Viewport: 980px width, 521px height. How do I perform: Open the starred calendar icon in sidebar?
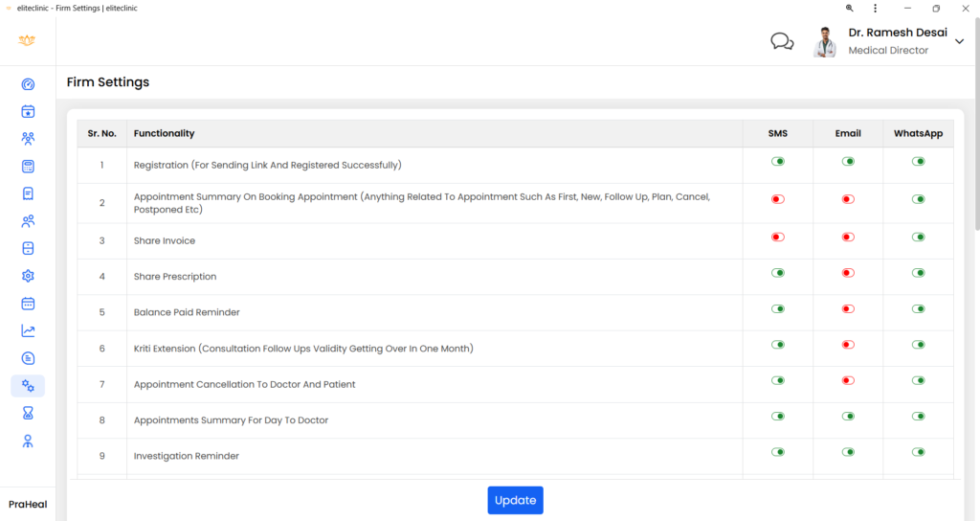28,111
